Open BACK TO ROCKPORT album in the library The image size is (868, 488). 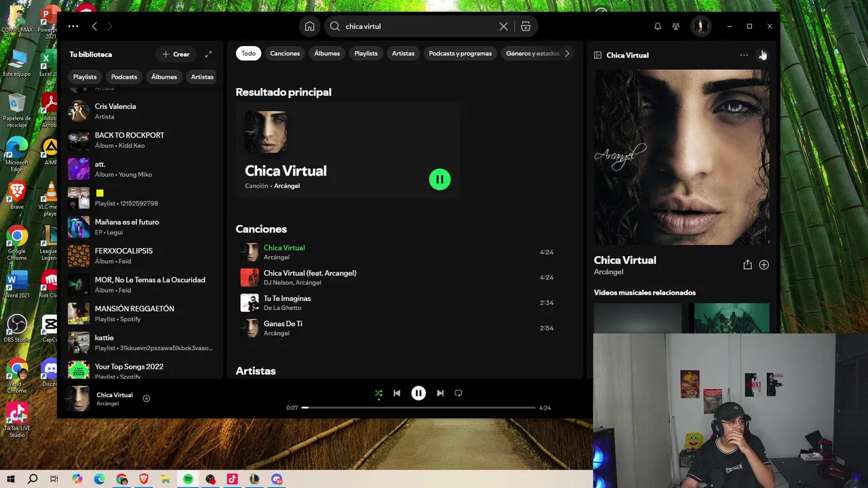tap(142, 140)
